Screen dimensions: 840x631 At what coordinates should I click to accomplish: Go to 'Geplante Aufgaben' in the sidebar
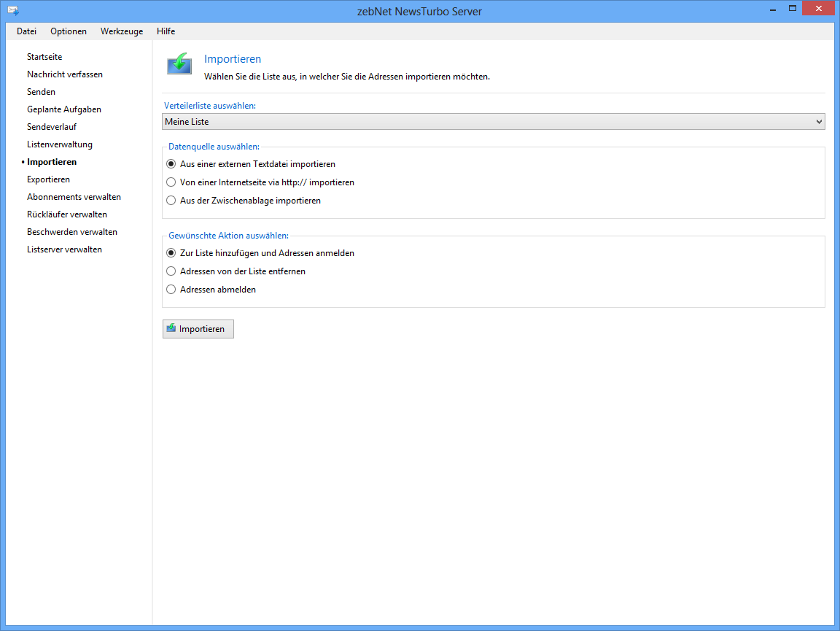[64, 109]
